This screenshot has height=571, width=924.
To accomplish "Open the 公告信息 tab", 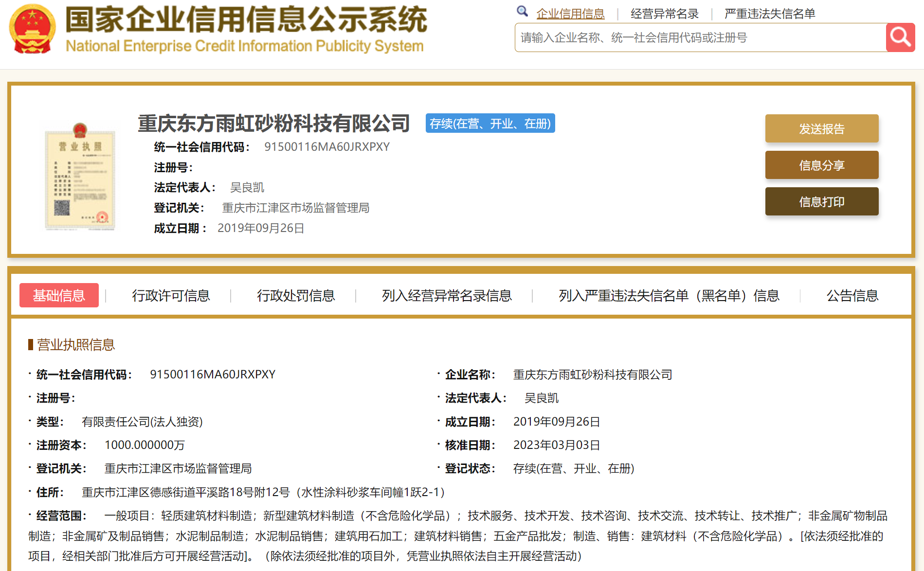I will tap(852, 295).
